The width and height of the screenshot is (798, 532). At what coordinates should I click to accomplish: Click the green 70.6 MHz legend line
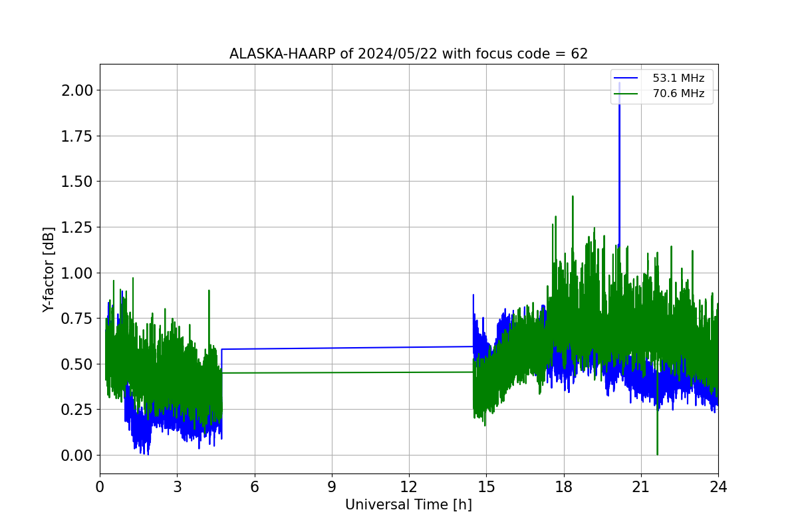click(x=627, y=94)
